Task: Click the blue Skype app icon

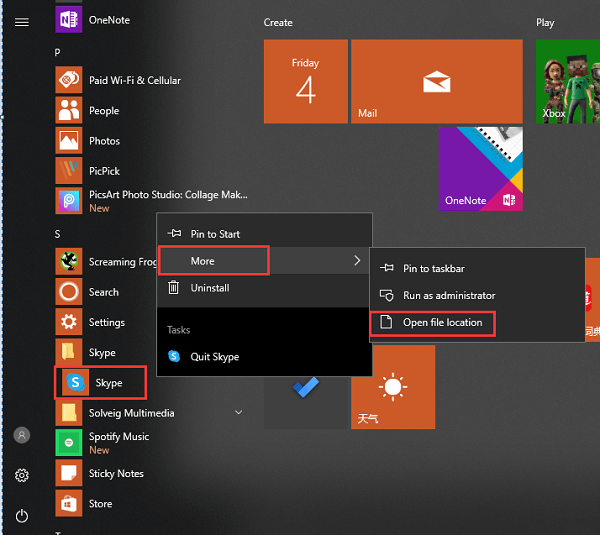Action: (x=75, y=382)
